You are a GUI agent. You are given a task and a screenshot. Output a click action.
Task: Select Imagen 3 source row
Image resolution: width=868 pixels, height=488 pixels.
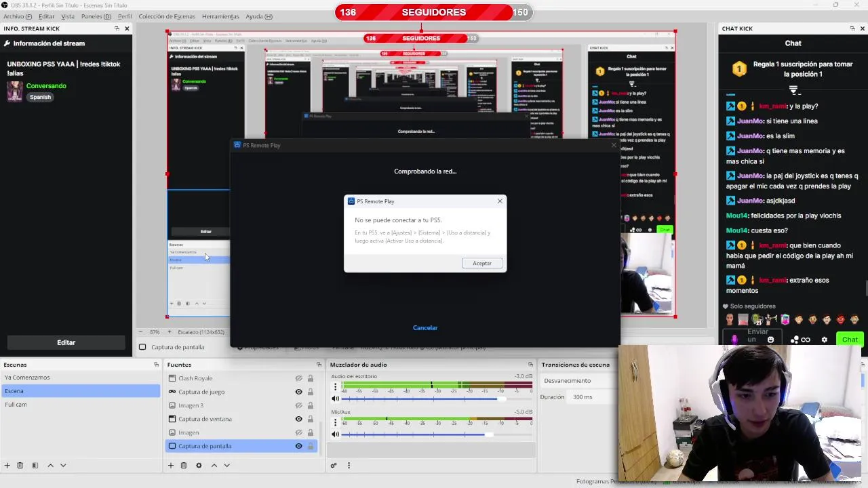point(242,405)
